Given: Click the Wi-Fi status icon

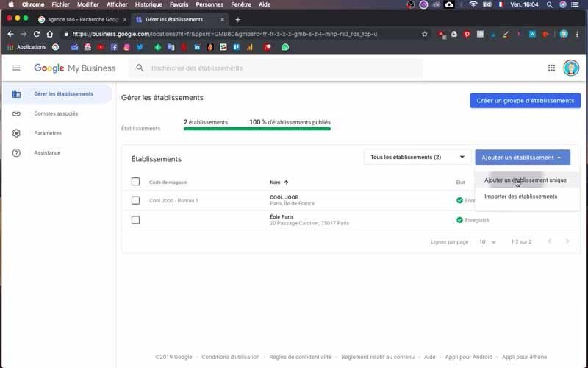Looking at the screenshot, I should click(x=473, y=4).
